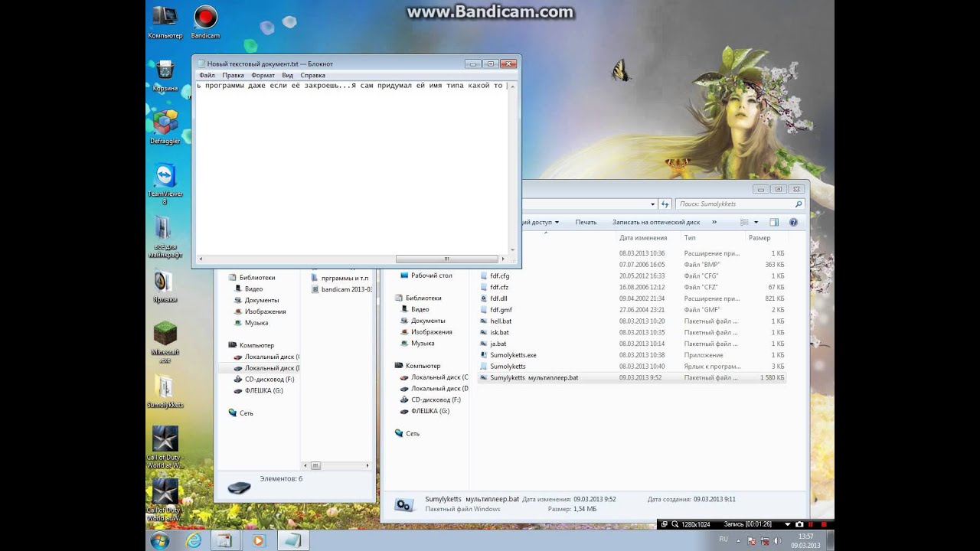The width and height of the screenshot is (980, 551).
Task: Click the change view icon in Explorer
Action: 744,222
